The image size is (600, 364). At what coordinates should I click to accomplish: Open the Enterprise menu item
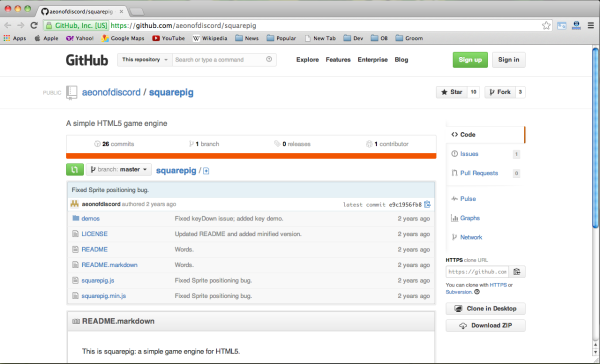[372, 60]
